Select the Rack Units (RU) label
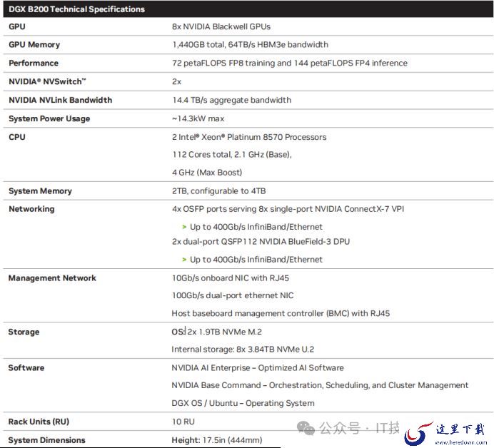The height and width of the screenshot is (448, 494). [x=39, y=422]
